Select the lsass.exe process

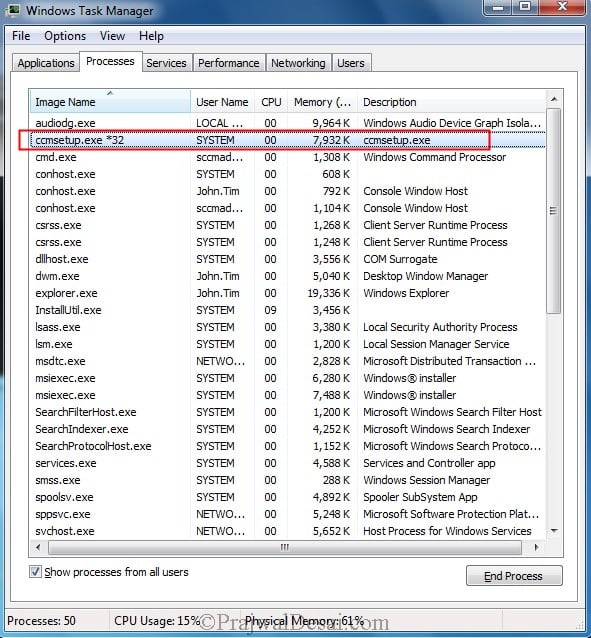pos(288,328)
